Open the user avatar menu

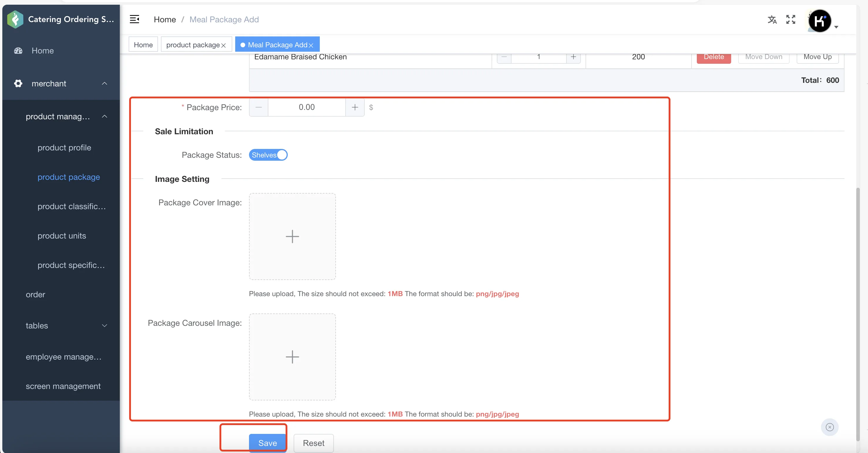[820, 21]
